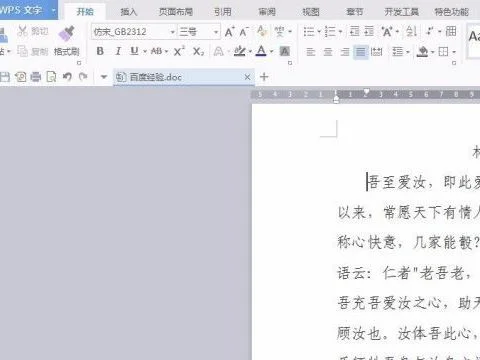Click the Sort icon
This screenshot has width=480, height=360.
[x=411, y=32]
